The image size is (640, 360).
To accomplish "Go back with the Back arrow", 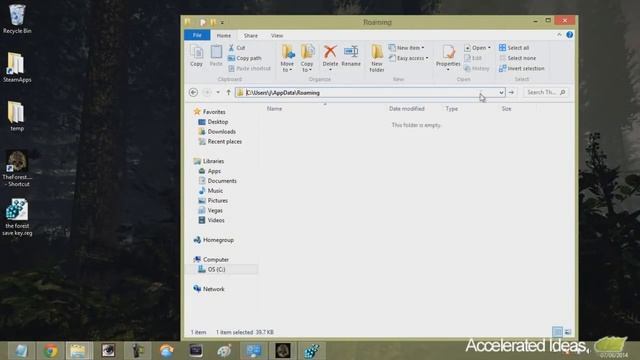I will 193,93.
